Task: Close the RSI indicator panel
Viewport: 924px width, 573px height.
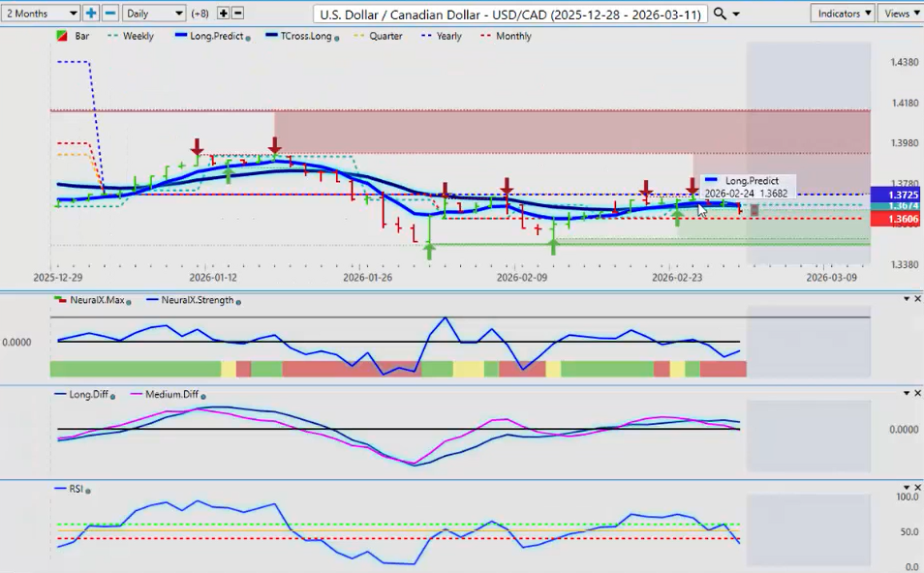Action: click(x=917, y=489)
